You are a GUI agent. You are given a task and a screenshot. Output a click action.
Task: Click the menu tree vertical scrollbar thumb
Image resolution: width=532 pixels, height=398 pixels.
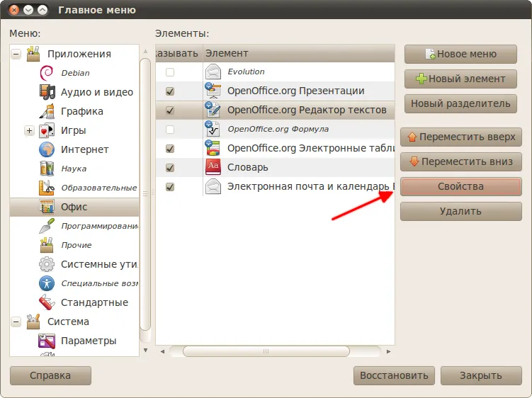click(145, 194)
